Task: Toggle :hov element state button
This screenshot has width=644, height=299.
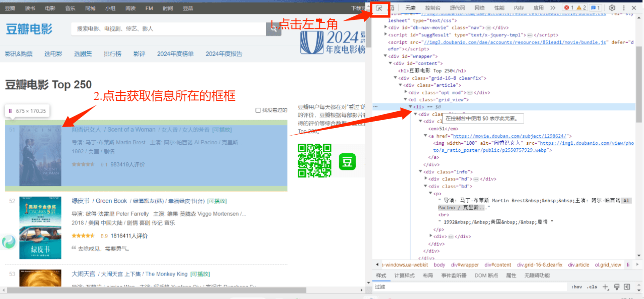Action: (x=577, y=287)
